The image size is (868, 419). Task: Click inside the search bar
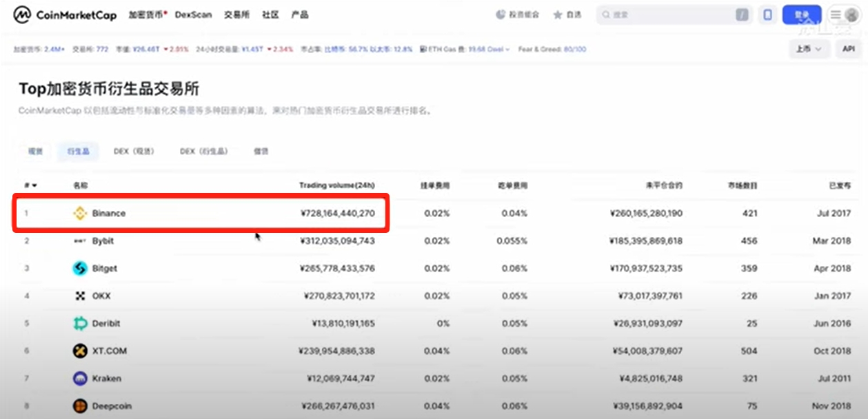point(674,14)
